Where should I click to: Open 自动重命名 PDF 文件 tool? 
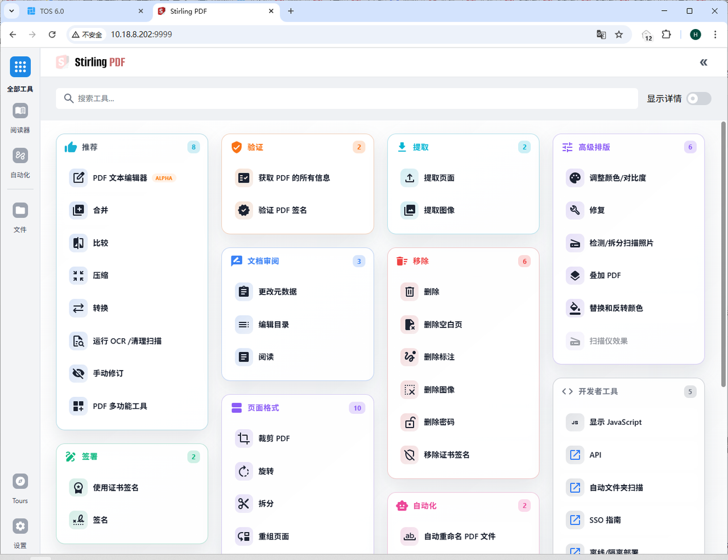click(x=463, y=536)
